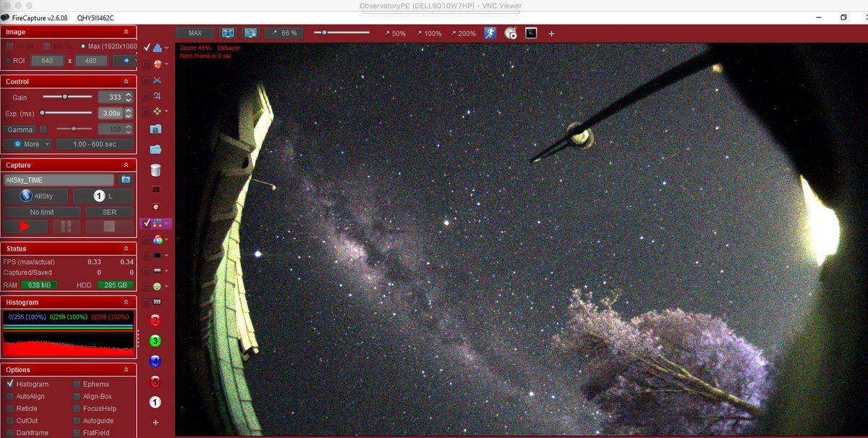Click the gray bar icon in side toolbar
This screenshot has width=868, height=438.
pos(157,271)
